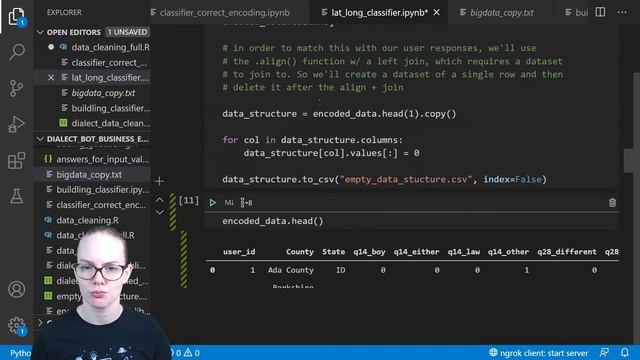Close the lat_long_classifier.ipynb tab

click(x=436, y=13)
